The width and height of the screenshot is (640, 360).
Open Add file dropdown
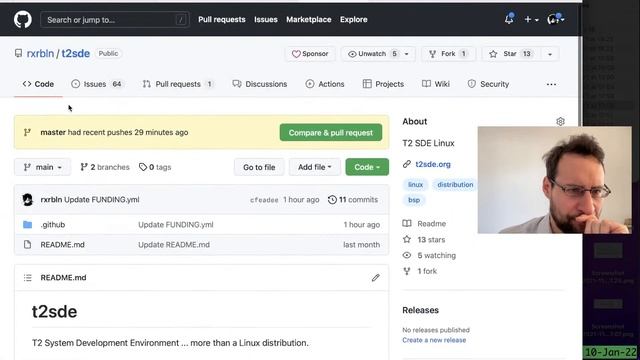314,167
